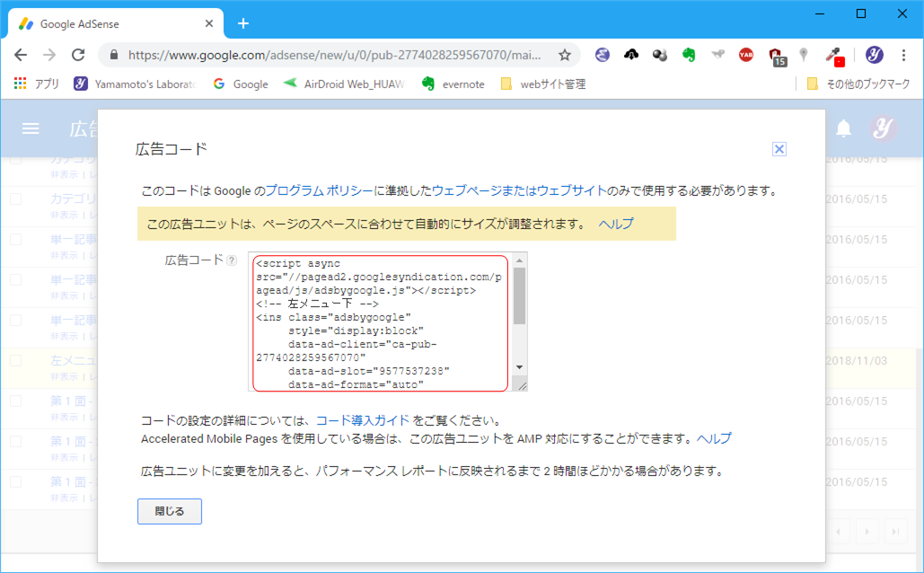The height and width of the screenshot is (573, 924).
Task: Open the その他のブックマーク folder
Action: [x=858, y=84]
